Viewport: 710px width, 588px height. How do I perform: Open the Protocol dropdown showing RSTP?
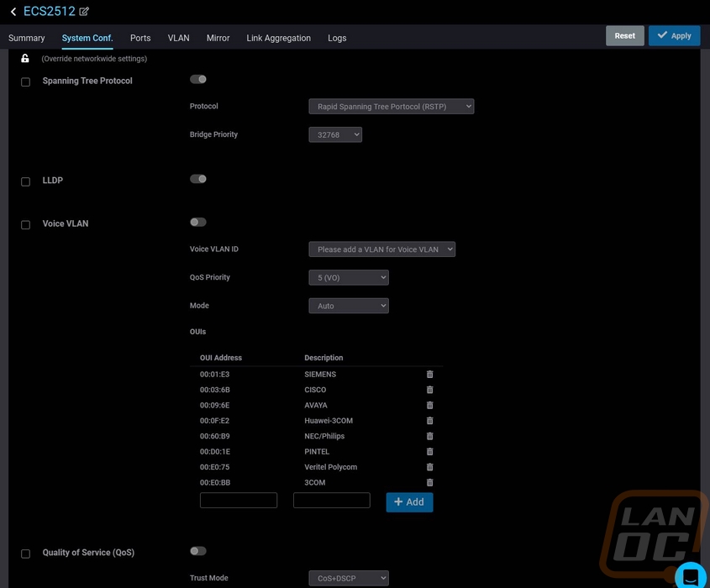coord(392,107)
